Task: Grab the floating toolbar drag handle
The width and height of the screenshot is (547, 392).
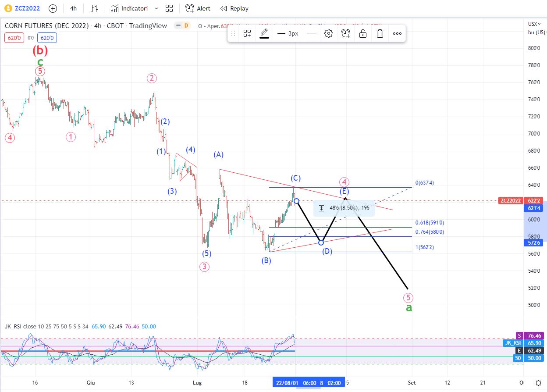Action: point(233,33)
